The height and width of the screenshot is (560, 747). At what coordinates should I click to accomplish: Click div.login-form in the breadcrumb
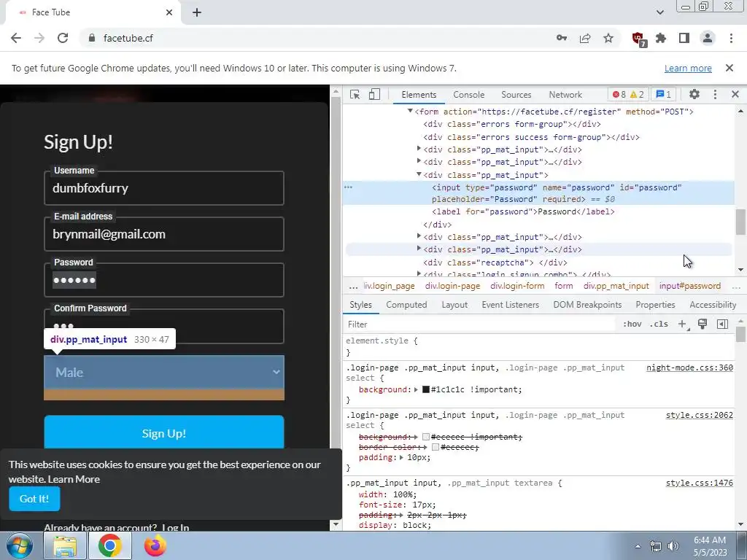pyautogui.click(x=517, y=286)
